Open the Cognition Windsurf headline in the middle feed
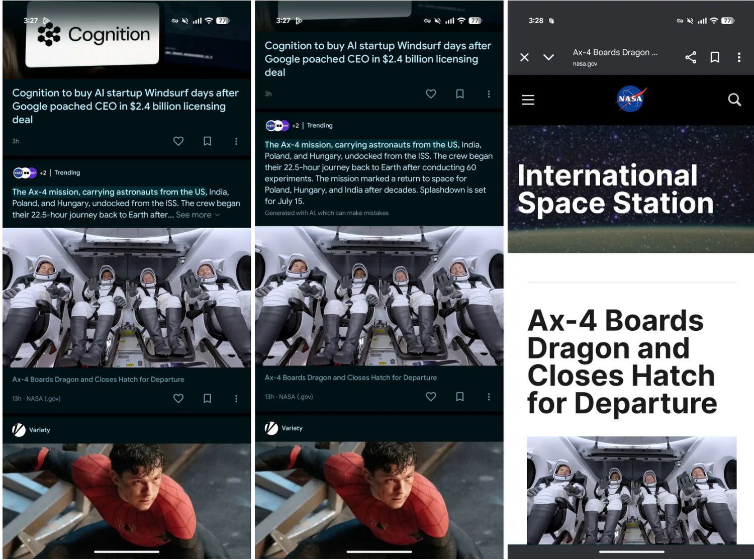 coord(378,59)
